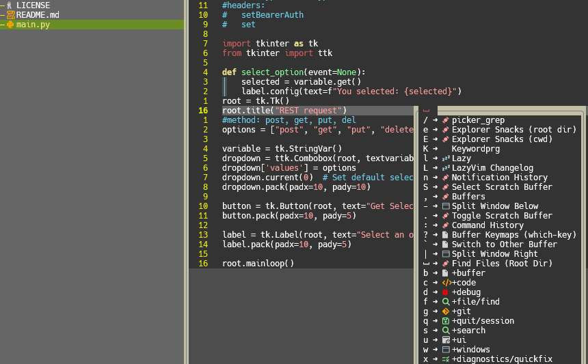Click the icon next to Notification History
The width and height of the screenshot is (588, 364).
click(446, 178)
